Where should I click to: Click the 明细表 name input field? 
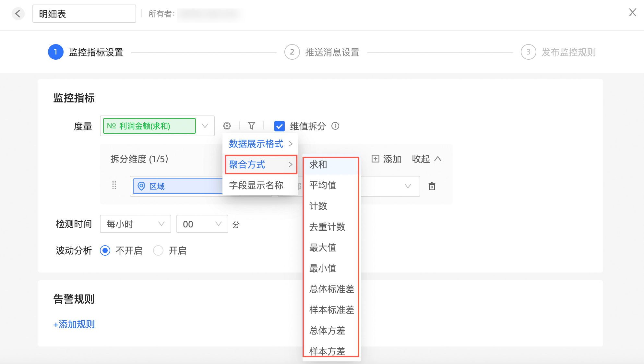pos(84,14)
